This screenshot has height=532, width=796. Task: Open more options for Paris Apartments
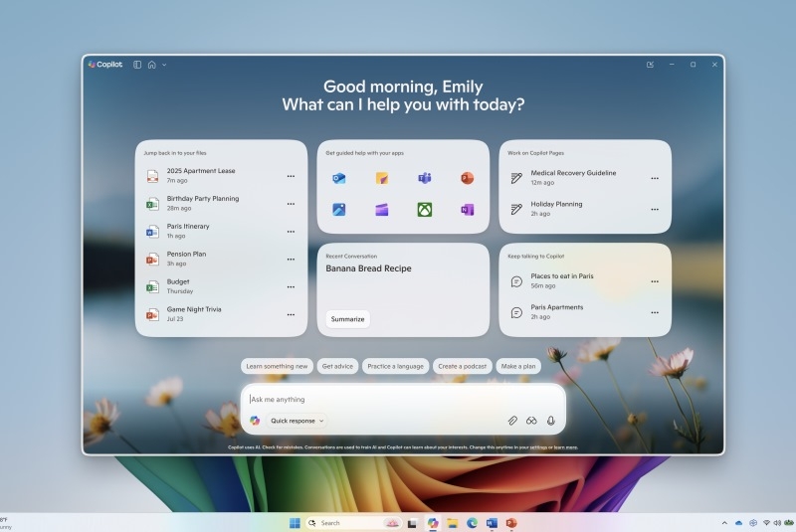(x=655, y=313)
